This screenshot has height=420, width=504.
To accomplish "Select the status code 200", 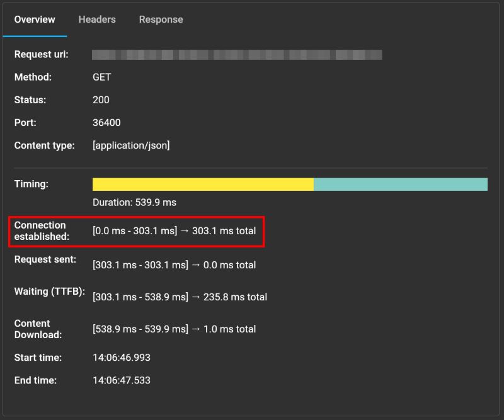I will [x=101, y=99].
